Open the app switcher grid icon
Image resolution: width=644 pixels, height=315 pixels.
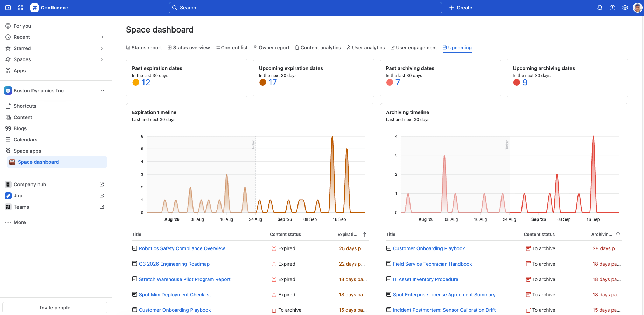pos(21,8)
